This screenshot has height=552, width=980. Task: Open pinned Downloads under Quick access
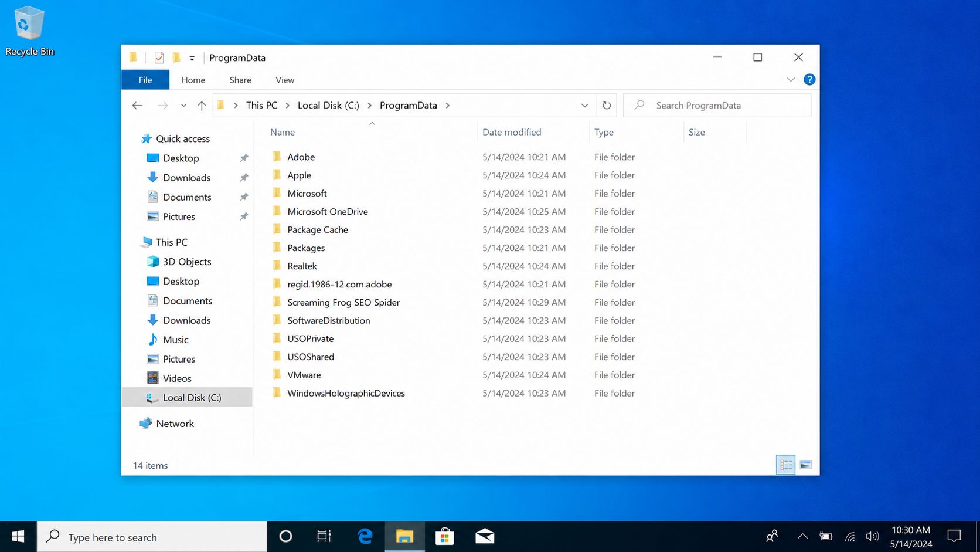pyautogui.click(x=186, y=178)
